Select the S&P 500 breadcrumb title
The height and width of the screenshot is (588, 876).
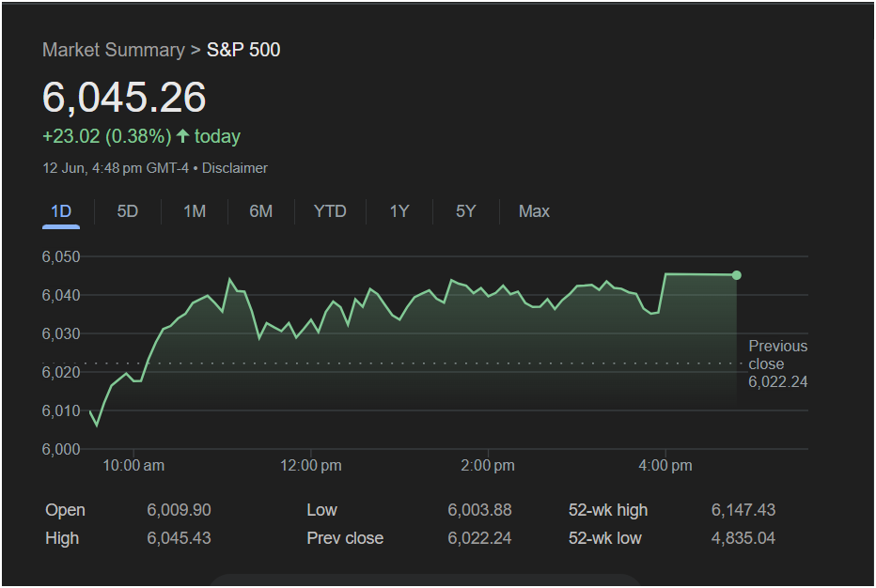tap(243, 50)
